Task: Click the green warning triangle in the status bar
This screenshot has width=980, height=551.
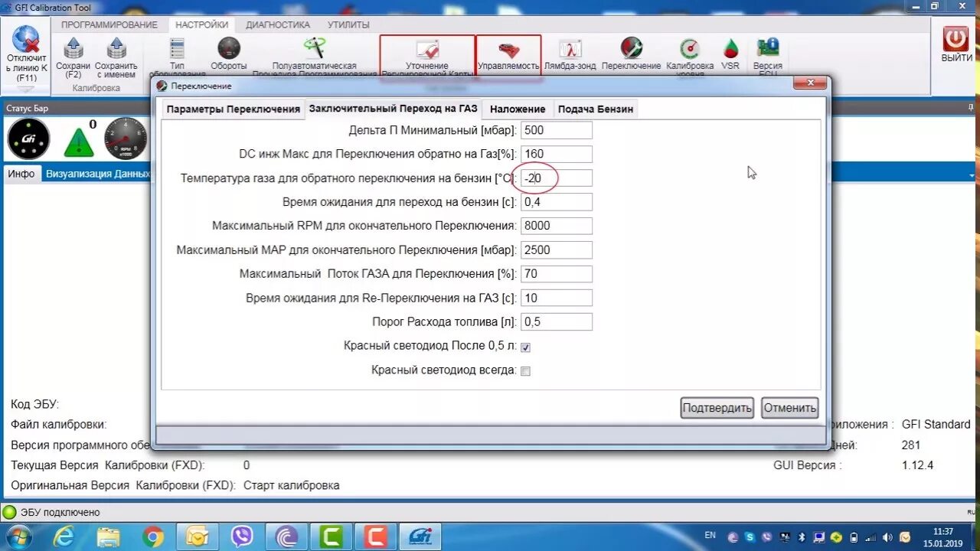Action: pyautogui.click(x=79, y=142)
